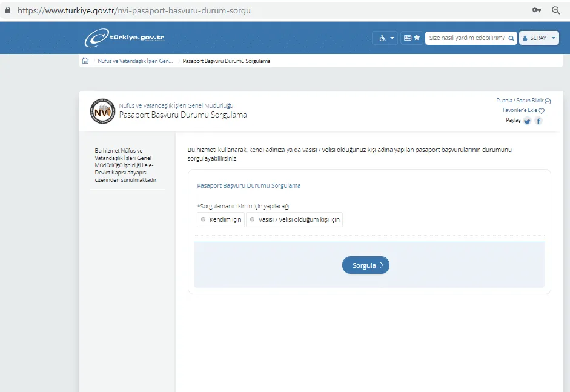Click the key saved-password icon in address bar
Viewport: 570px width, 392px height.
537,10
